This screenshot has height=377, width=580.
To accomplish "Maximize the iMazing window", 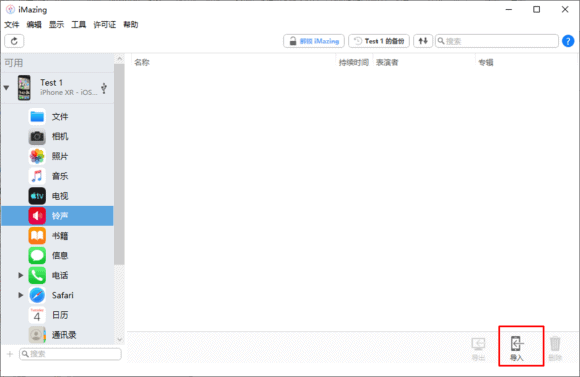I will (x=536, y=9).
